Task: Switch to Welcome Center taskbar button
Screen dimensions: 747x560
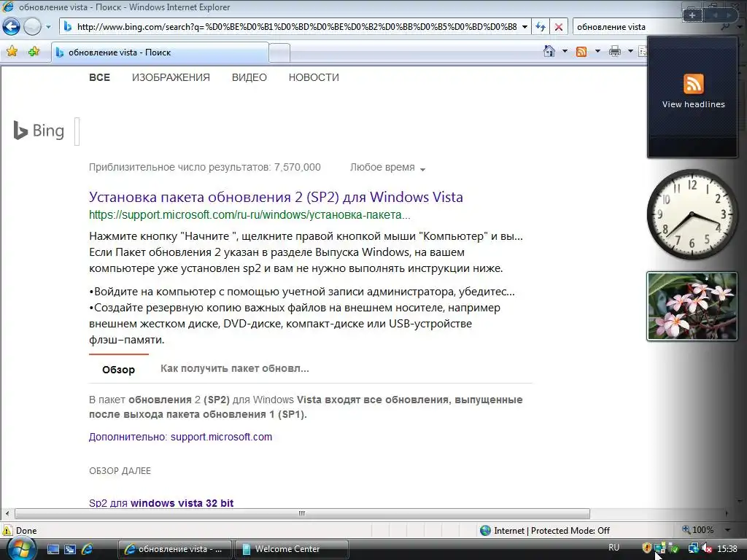Action: tap(292, 549)
